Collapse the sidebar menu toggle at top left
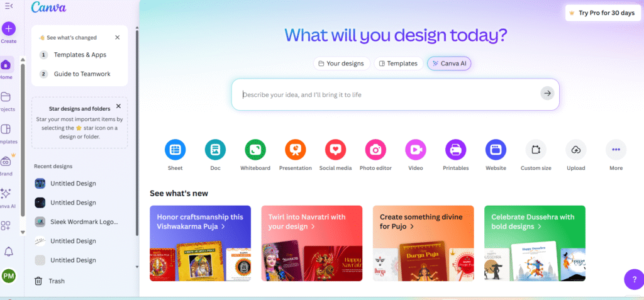Image resolution: width=644 pixels, height=300 pixels. [9, 6]
